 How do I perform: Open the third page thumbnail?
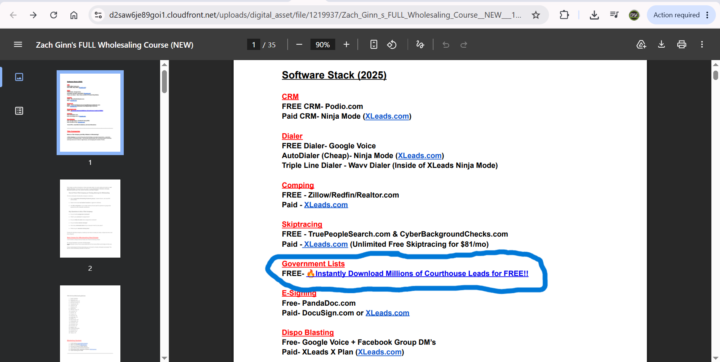[x=90, y=323]
